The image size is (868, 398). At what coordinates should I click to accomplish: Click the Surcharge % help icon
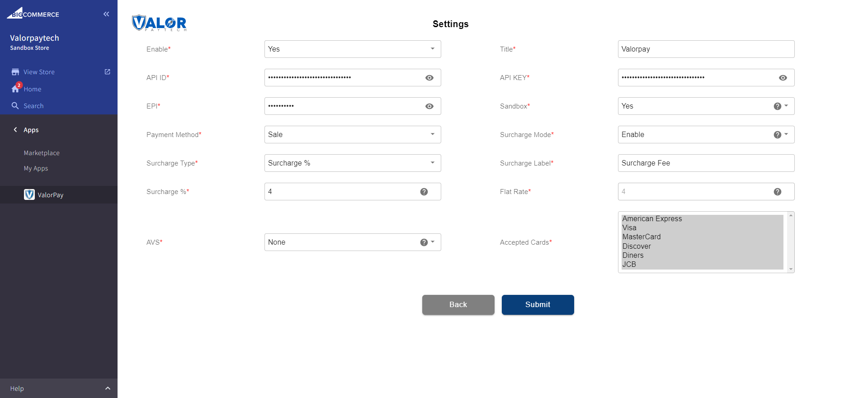[x=424, y=192]
